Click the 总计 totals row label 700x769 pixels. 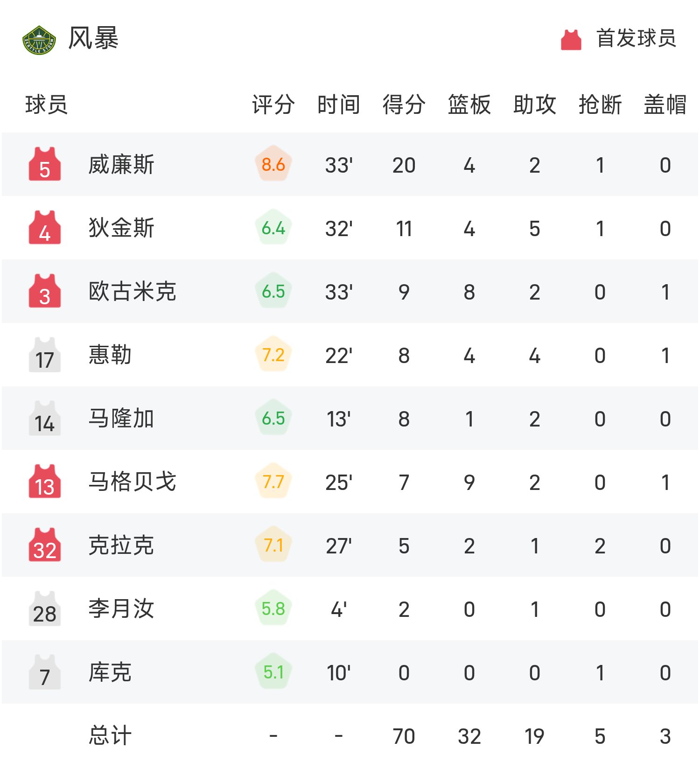pyautogui.click(x=110, y=736)
